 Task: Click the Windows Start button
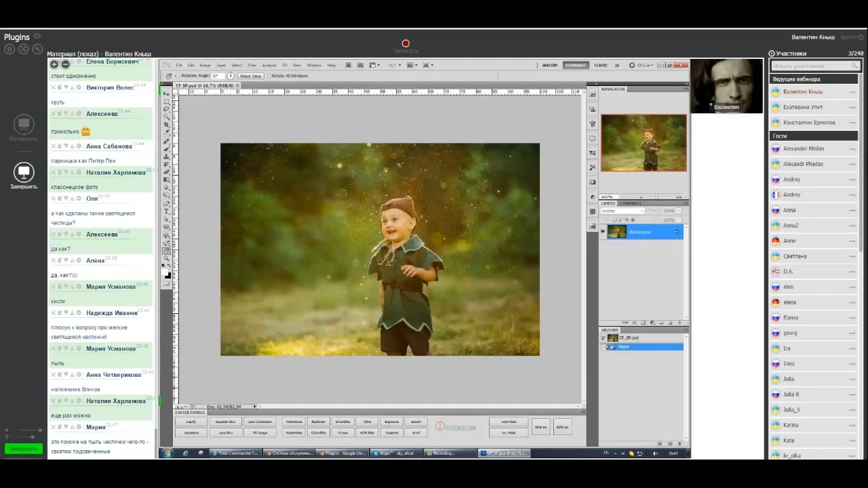click(x=167, y=453)
